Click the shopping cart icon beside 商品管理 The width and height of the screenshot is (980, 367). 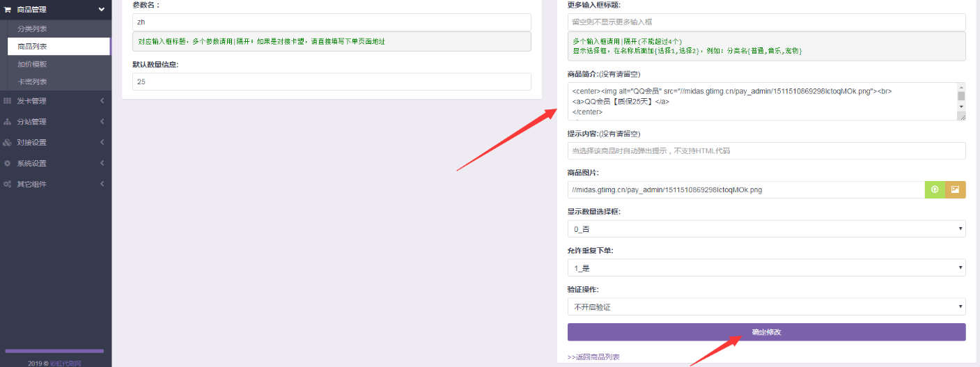click(8, 10)
